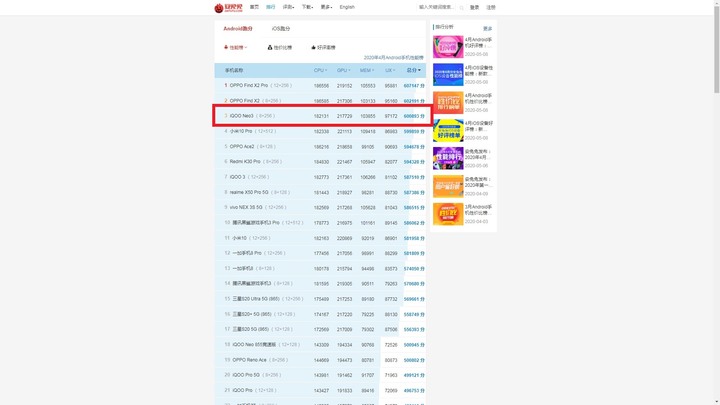
Task: Open the pink 4月Android好评榜 thumbnail
Action: click(x=448, y=47)
